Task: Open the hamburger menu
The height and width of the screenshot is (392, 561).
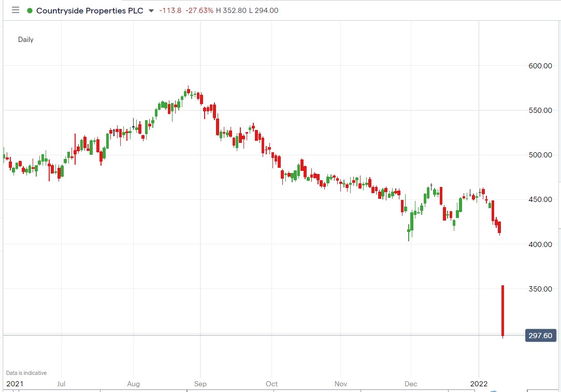Action: pyautogui.click(x=15, y=10)
